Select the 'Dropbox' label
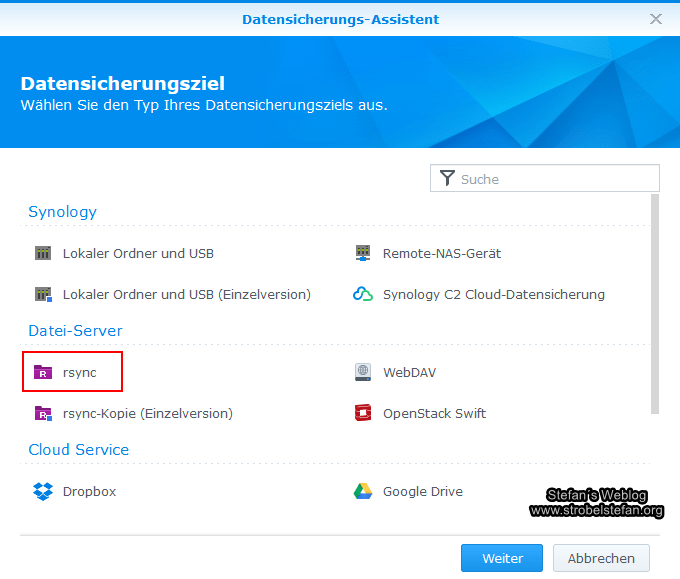This screenshot has height=579, width=680. [90, 492]
